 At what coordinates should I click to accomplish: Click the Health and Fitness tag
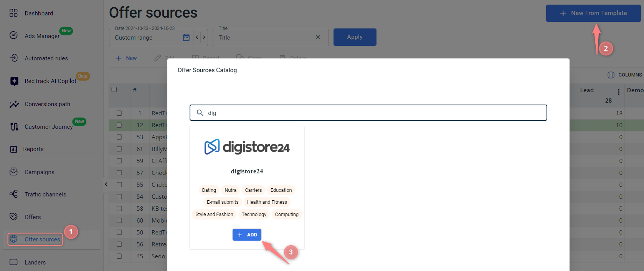pos(267,202)
